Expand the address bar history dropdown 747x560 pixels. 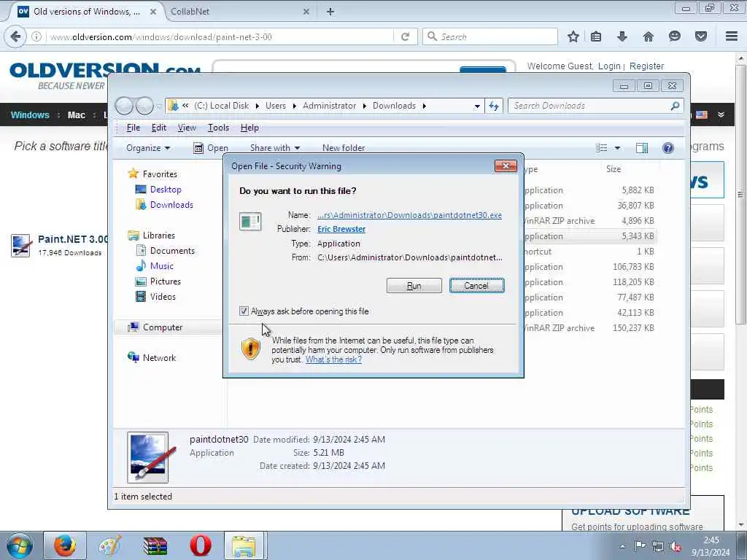point(477,106)
